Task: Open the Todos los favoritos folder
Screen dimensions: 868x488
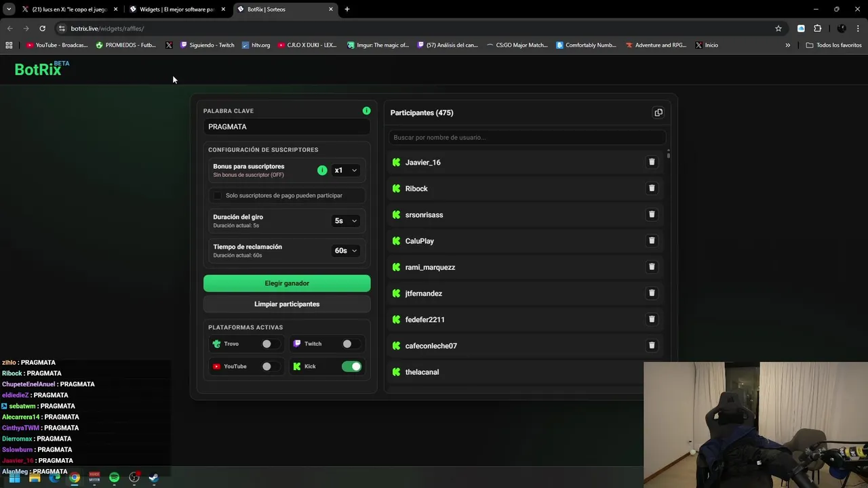Action: [x=834, y=45]
